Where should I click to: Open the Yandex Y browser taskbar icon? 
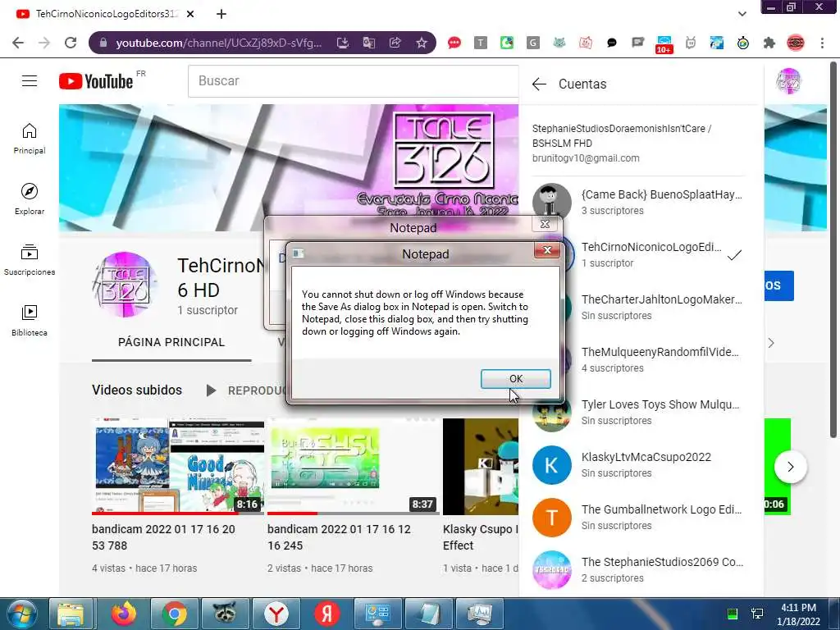276,614
